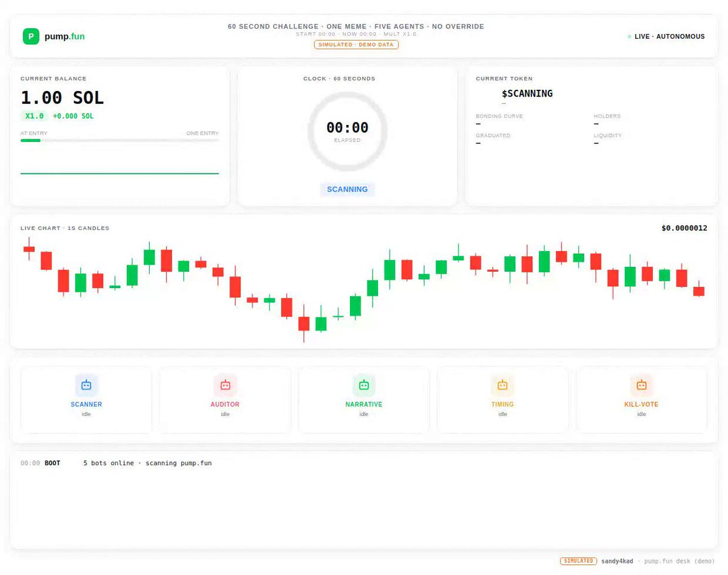Click the $0.0000012 chart price
728x575 pixels.
(684, 228)
